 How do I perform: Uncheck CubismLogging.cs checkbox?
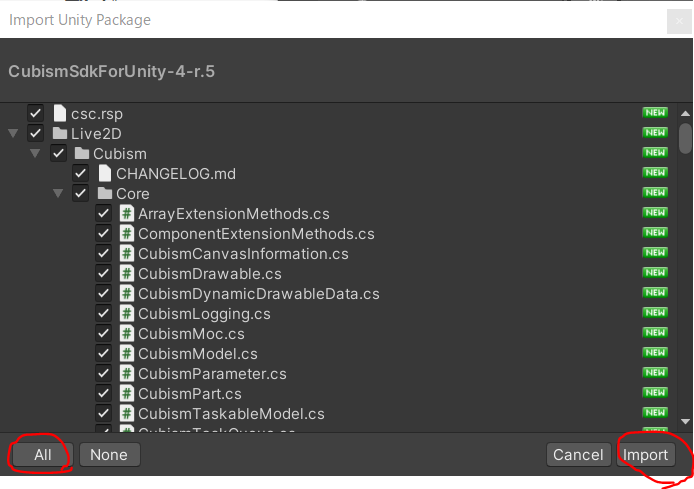[x=104, y=313]
